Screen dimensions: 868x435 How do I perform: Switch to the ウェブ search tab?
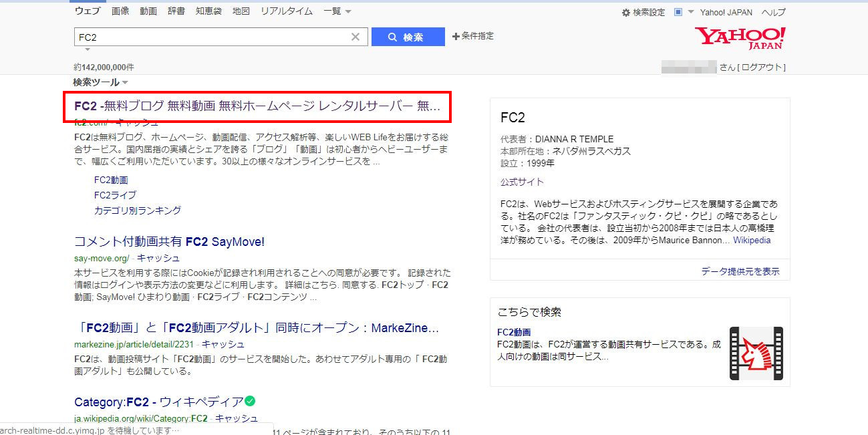point(88,11)
